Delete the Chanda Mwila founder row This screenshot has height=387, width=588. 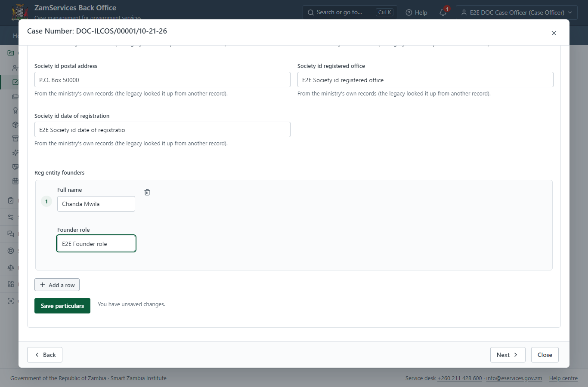(147, 192)
